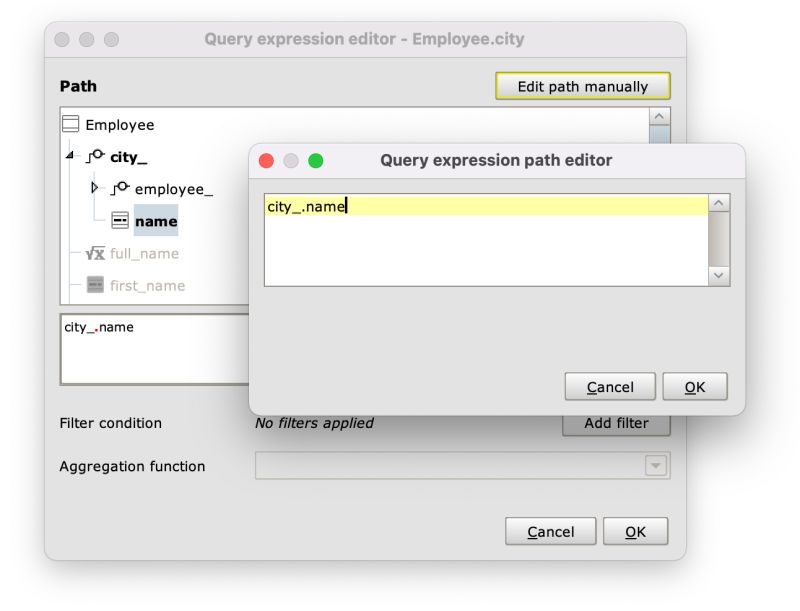Click the path editor scrollbar thumb

point(719,239)
